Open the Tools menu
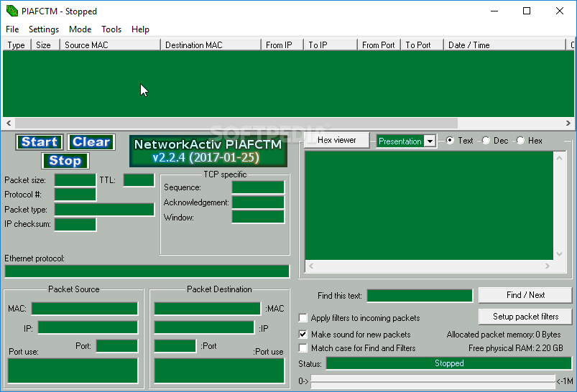Viewport: 577px width, 392px height. click(111, 29)
